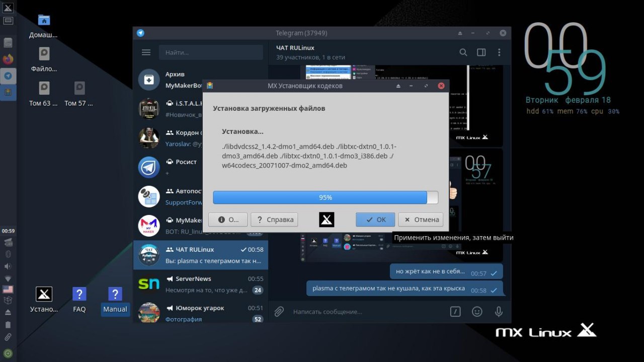This screenshot has width=644, height=362.
Task: Click unread badge 24 on ServerNews
Action: click(x=258, y=290)
